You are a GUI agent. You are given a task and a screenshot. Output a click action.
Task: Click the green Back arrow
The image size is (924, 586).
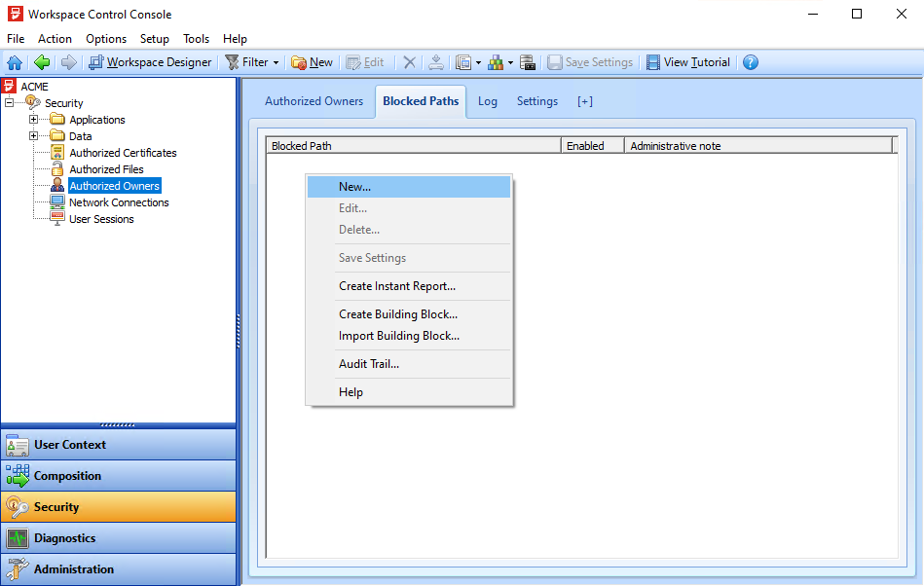point(41,62)
